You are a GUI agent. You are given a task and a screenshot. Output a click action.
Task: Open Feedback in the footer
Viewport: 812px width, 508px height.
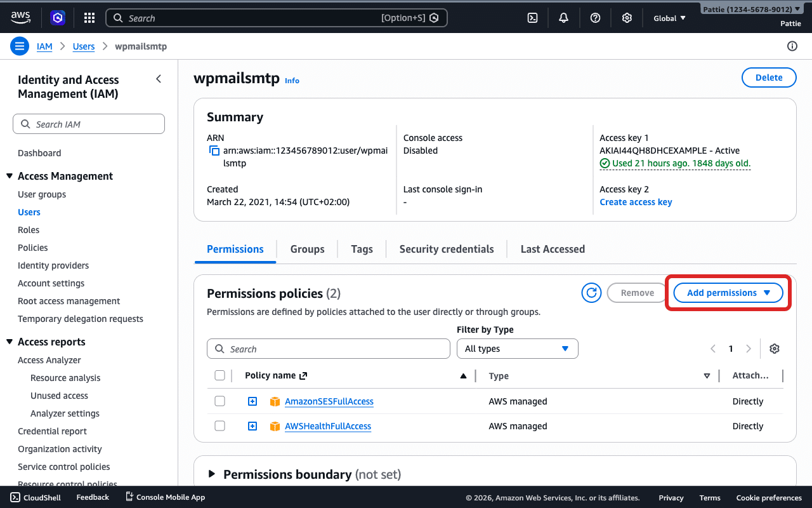coord(93,497)
